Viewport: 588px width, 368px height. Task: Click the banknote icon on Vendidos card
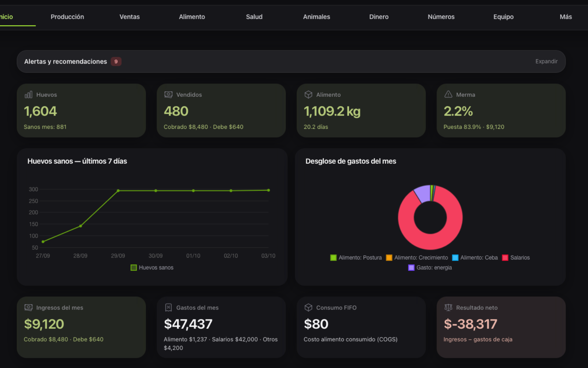point(168,95)
